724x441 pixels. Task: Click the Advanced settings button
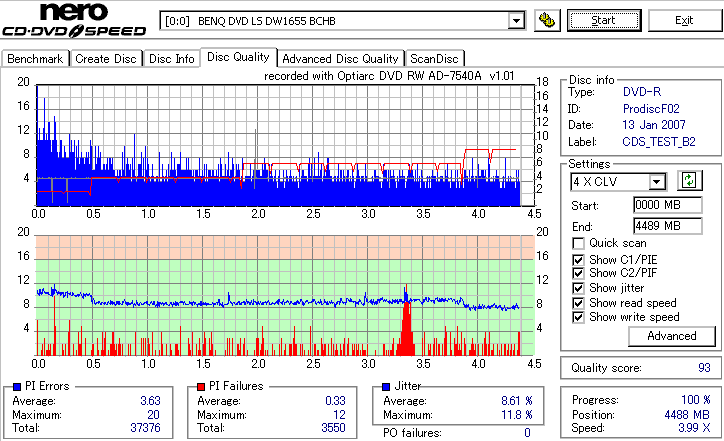point(672,336)
